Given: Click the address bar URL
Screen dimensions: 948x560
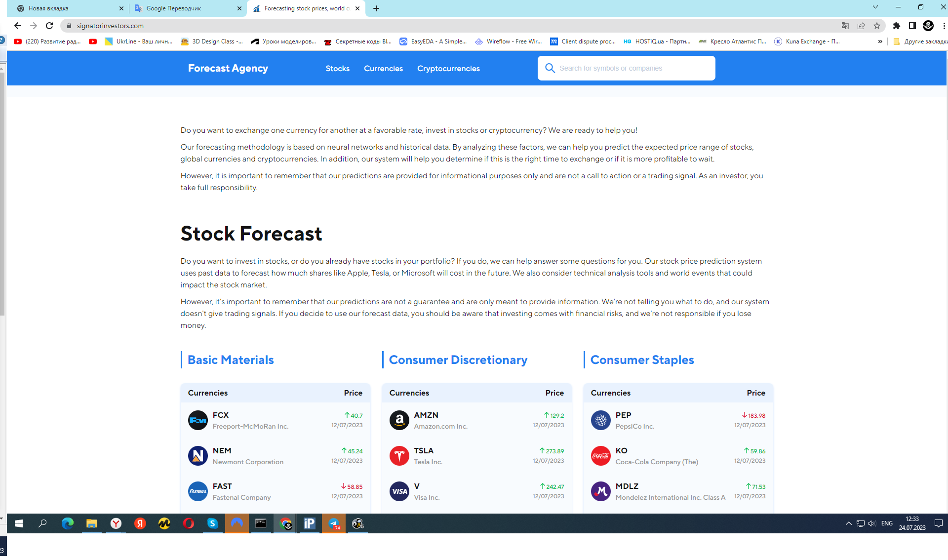Looking at the screenshot, I should click(110, 26).
